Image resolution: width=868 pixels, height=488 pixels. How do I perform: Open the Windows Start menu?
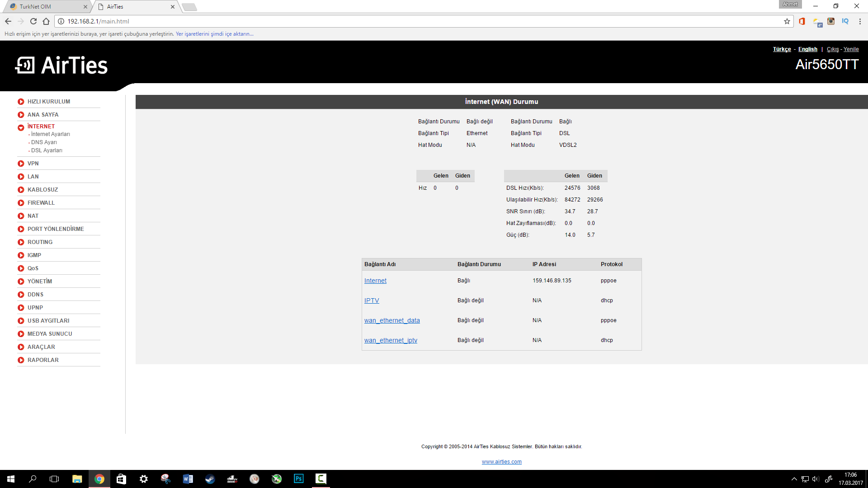point(11,479)
